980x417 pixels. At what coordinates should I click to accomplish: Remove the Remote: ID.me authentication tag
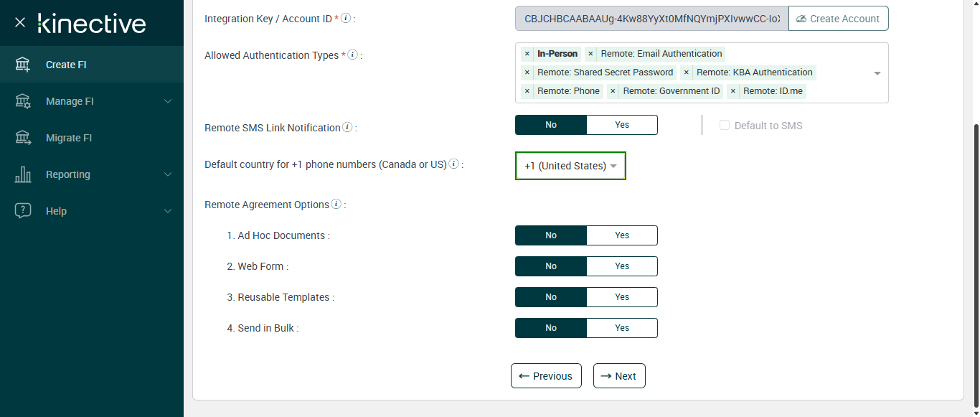tap(732, 91)
